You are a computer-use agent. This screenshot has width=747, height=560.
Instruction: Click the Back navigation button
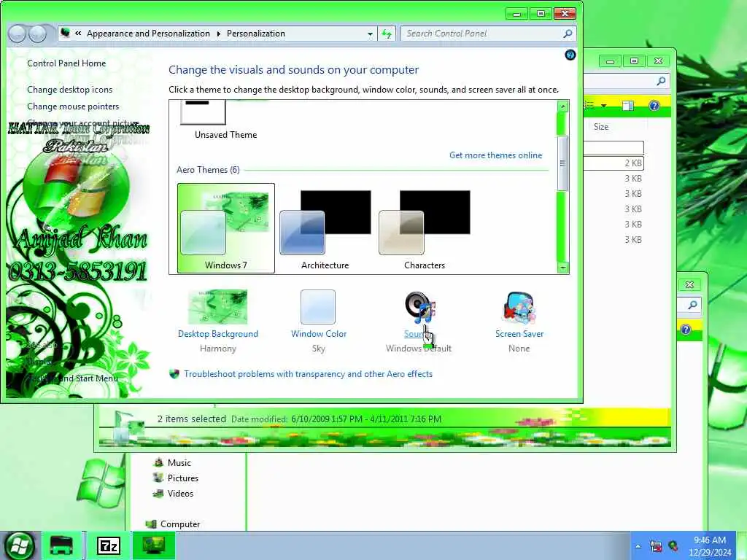[x=18, y=34]
